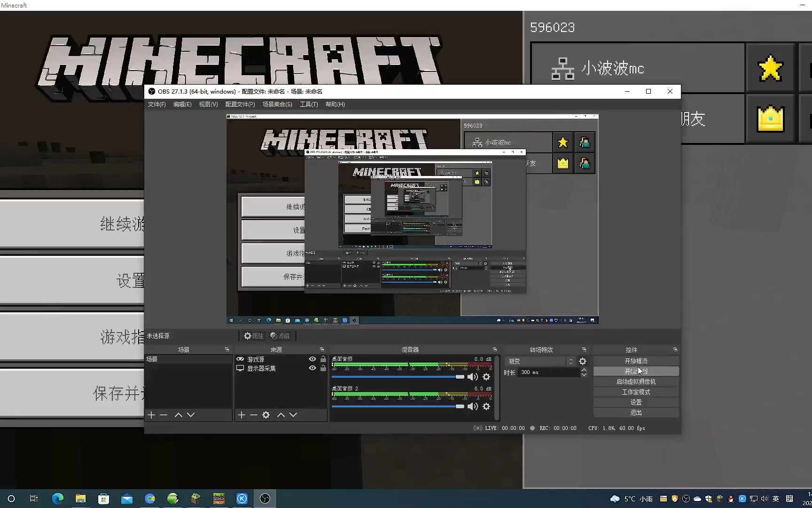Image resolution: width=812 pixels, height=508 pixels.
Task: Increase the 时长 duration with up arrow
Action: coord(584,370)
